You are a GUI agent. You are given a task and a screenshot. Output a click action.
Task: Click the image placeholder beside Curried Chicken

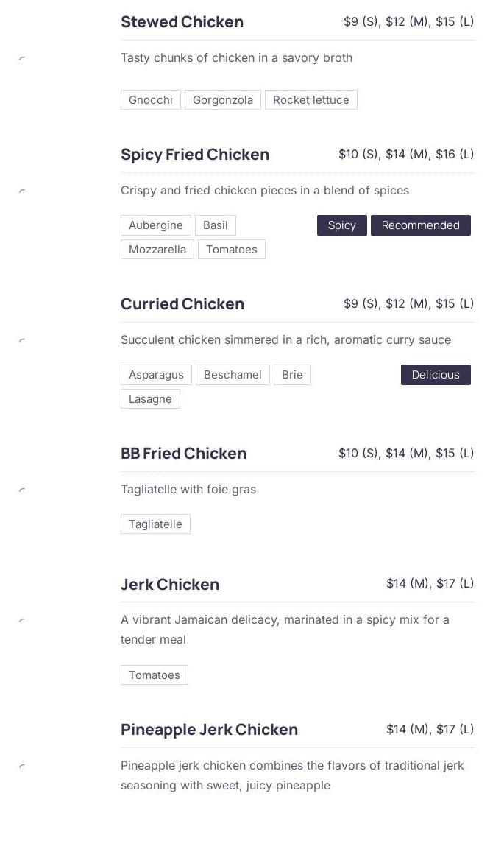coord(22,340)
